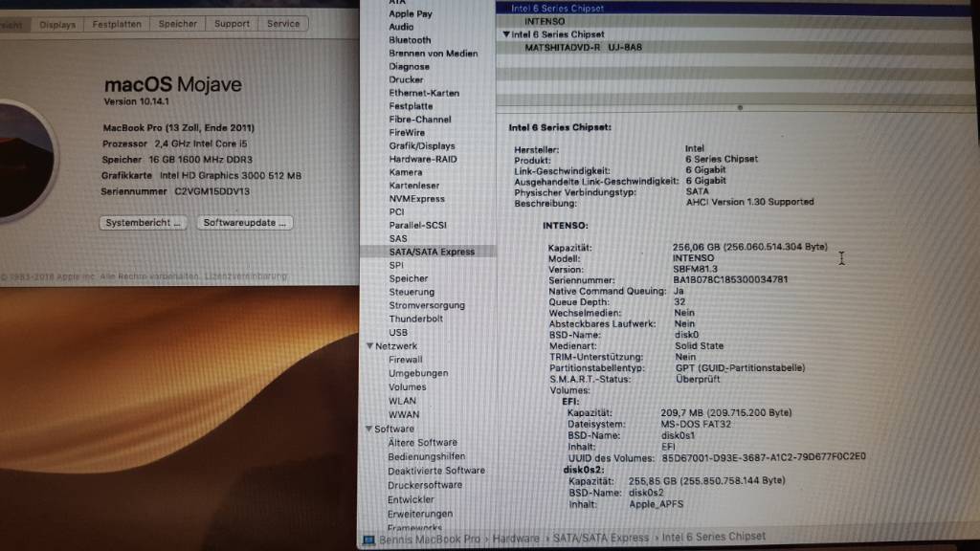
Task: Click the pane divider handle dot
Action: 740,107
